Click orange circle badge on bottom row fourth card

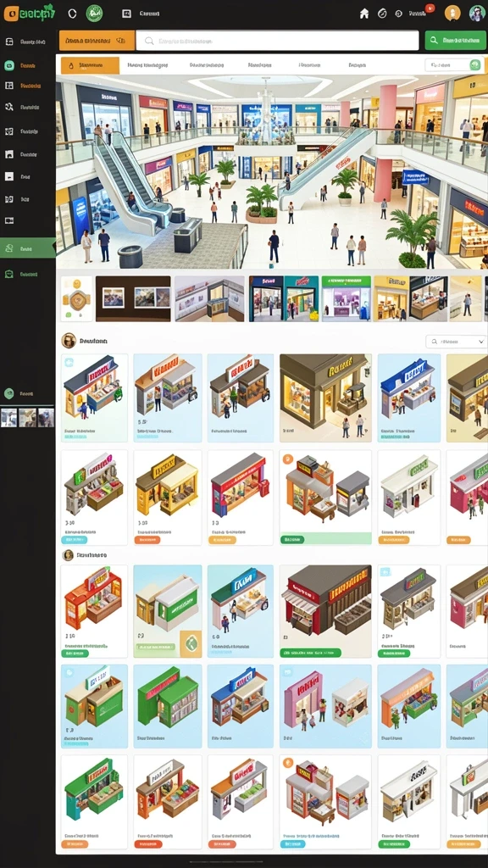pos(287,763)
